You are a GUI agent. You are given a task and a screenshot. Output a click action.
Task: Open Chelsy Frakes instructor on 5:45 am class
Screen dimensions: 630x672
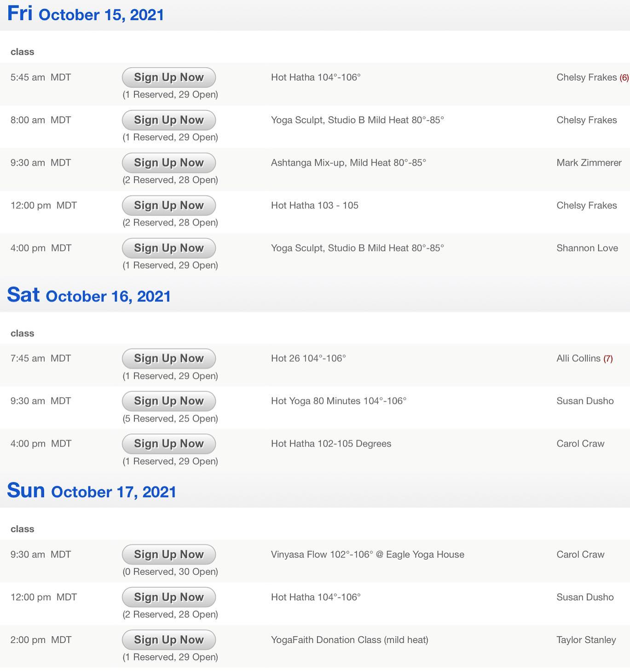(586, 77)
